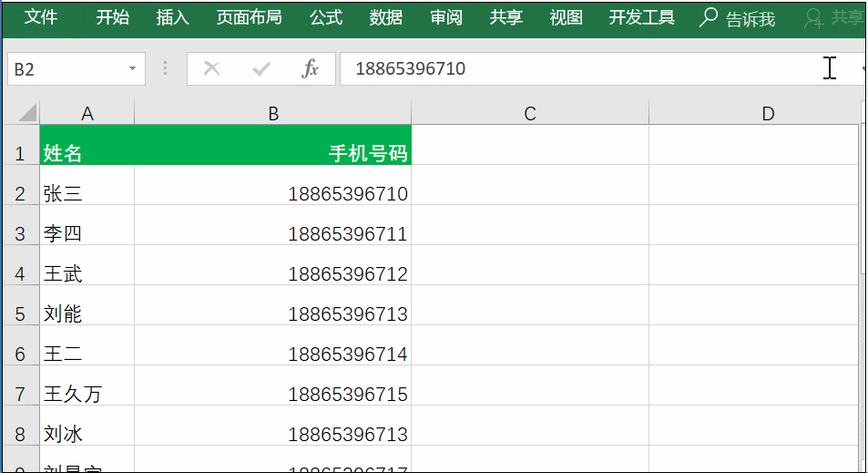
Task: Click the 告诉我 search label
Action: [x=751, y=19]
